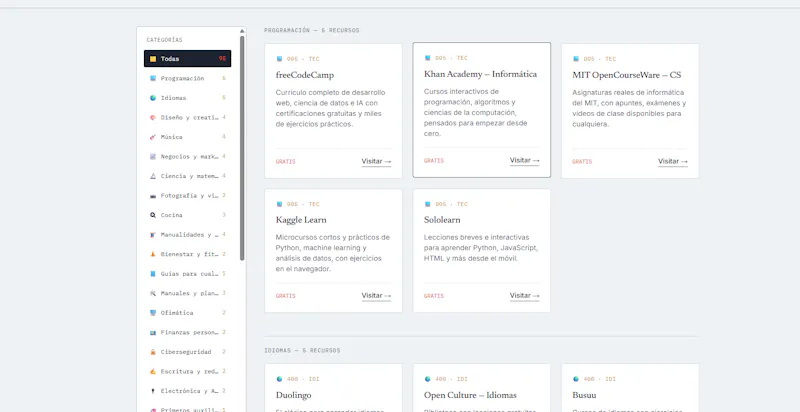Click the globe icon on the Busuu card

coord(576,379)
